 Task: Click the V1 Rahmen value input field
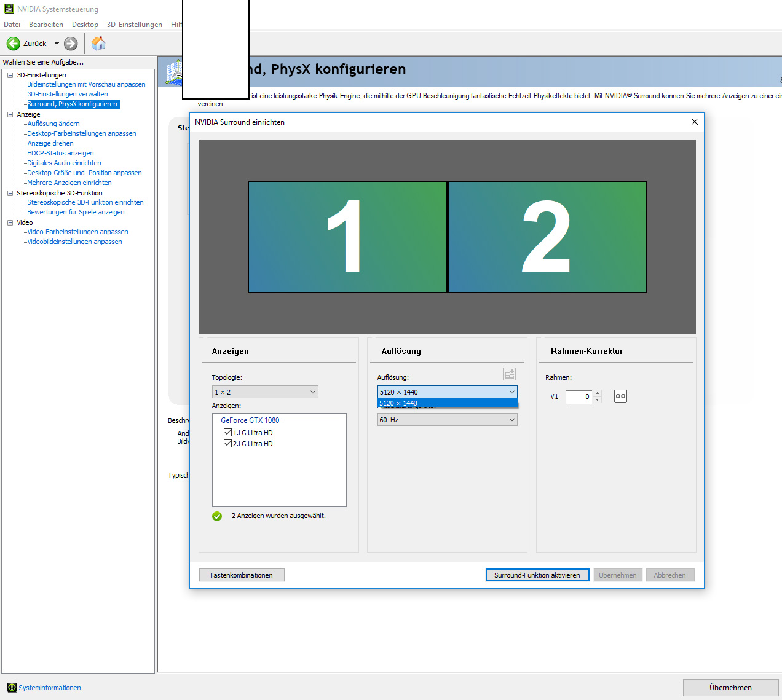coord(579,397)
